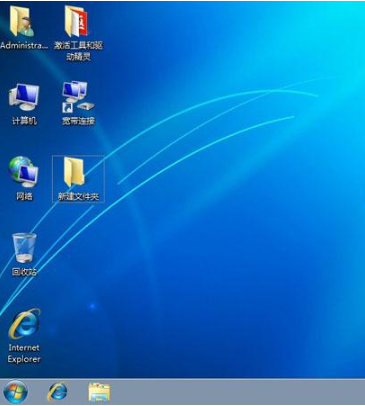This screenshot has height=406, width=365.
Task: Click the 'Internet Explorer' desktop label text
Action: pos(24,353)
